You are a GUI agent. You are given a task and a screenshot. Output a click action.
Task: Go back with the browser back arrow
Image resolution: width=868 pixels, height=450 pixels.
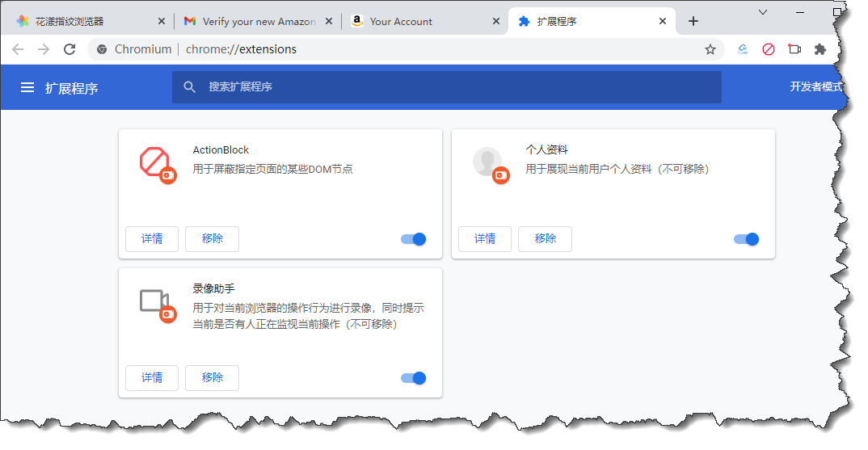coord(18,49)
